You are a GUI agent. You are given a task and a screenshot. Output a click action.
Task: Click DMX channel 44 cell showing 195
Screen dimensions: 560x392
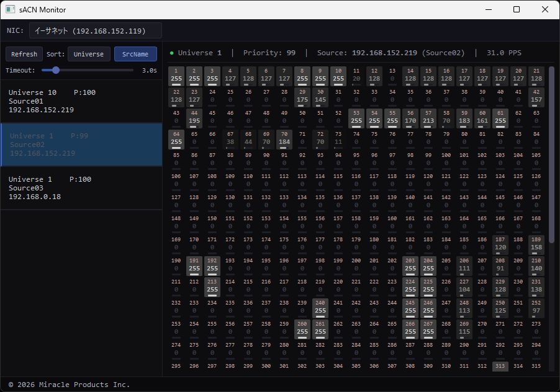point(194,118)
